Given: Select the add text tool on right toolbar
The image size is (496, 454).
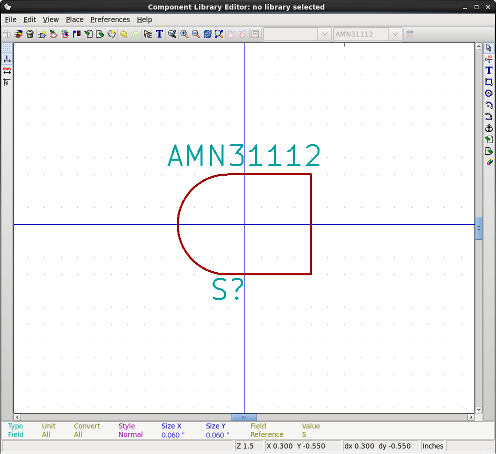Looking at the screenshot, I should (x=489, y=71).
